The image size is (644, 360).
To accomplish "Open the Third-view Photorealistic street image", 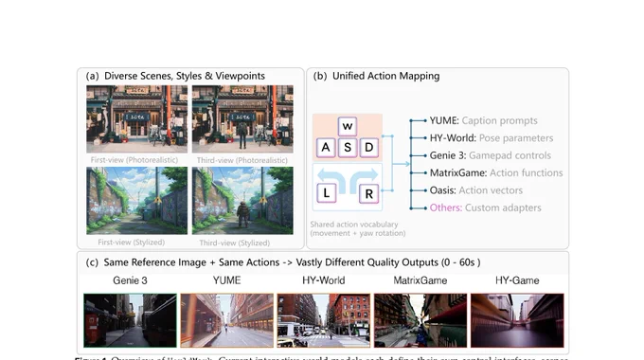I will pos(242,118).
